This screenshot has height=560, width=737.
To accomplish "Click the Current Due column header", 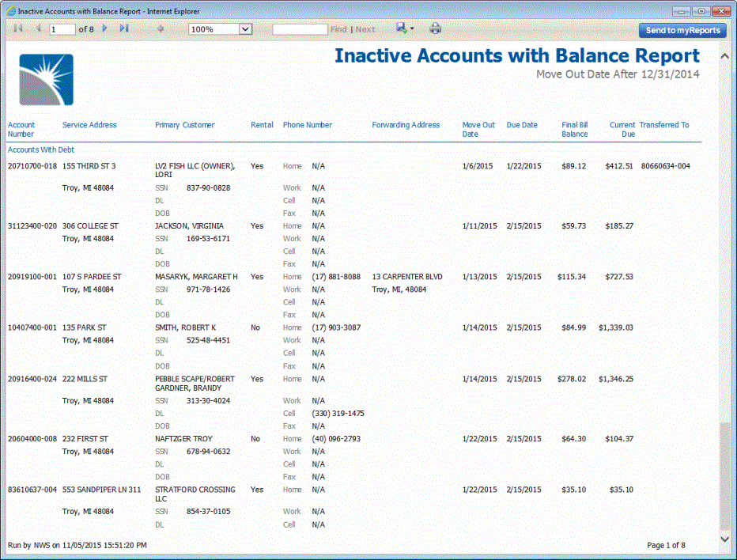I will pyautogui.click(x=622, y=129).
